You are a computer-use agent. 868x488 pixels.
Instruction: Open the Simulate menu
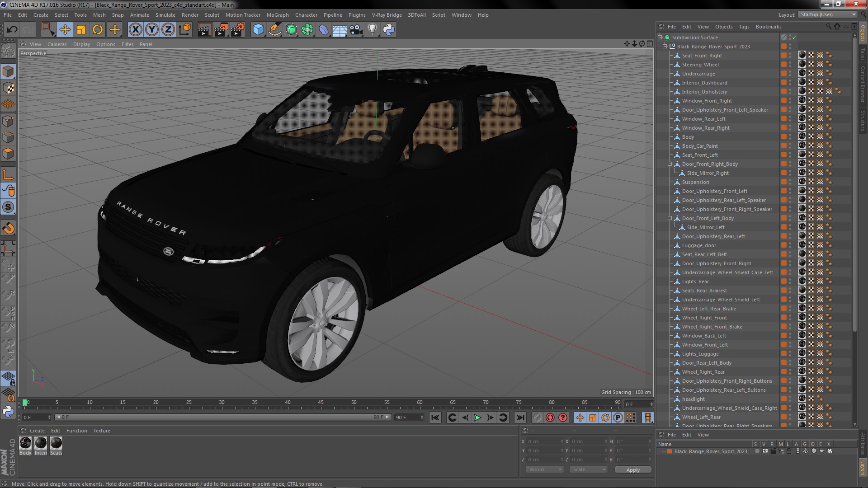pyautogui.click(x=165, y=15)
